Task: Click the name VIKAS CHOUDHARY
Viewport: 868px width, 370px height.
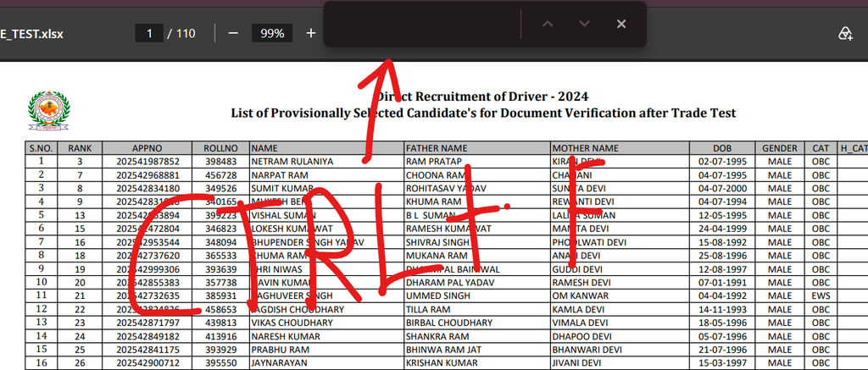Action: point(292,323)
